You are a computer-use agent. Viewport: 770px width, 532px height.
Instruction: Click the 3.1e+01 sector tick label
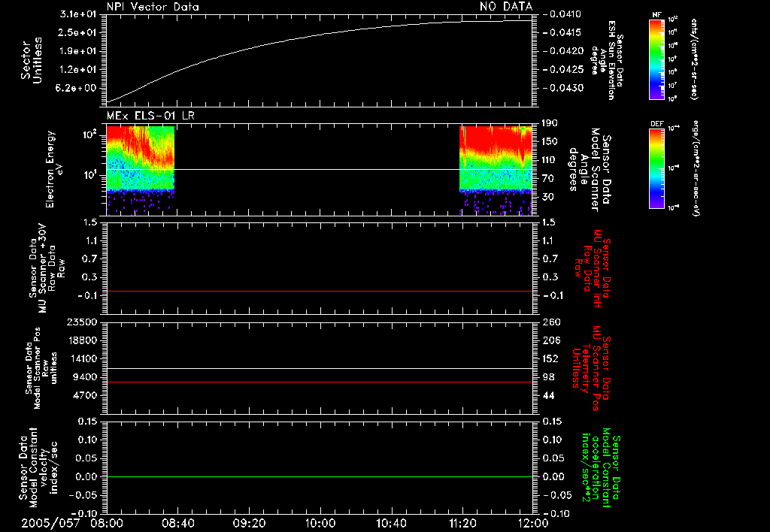pos(77,14)
